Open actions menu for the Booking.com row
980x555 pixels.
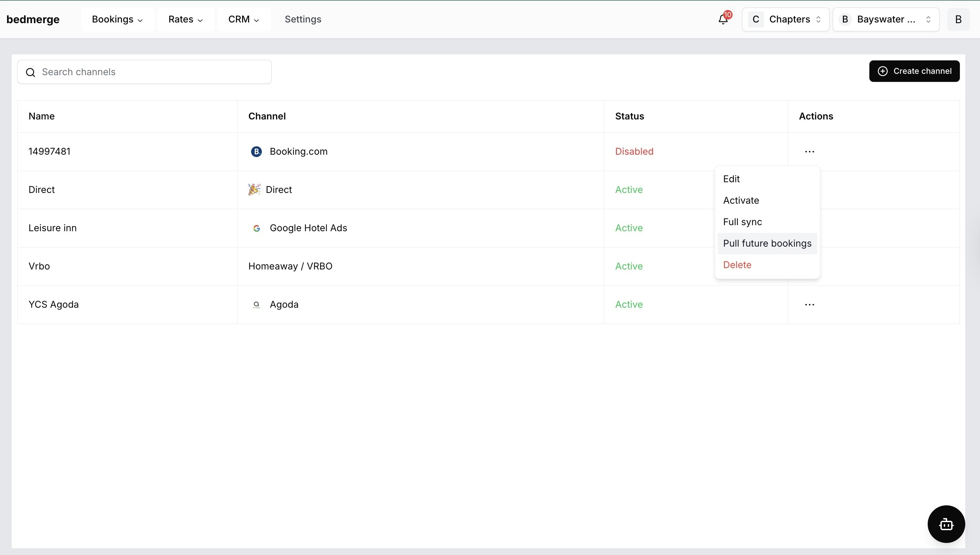[x=809, y=151]
